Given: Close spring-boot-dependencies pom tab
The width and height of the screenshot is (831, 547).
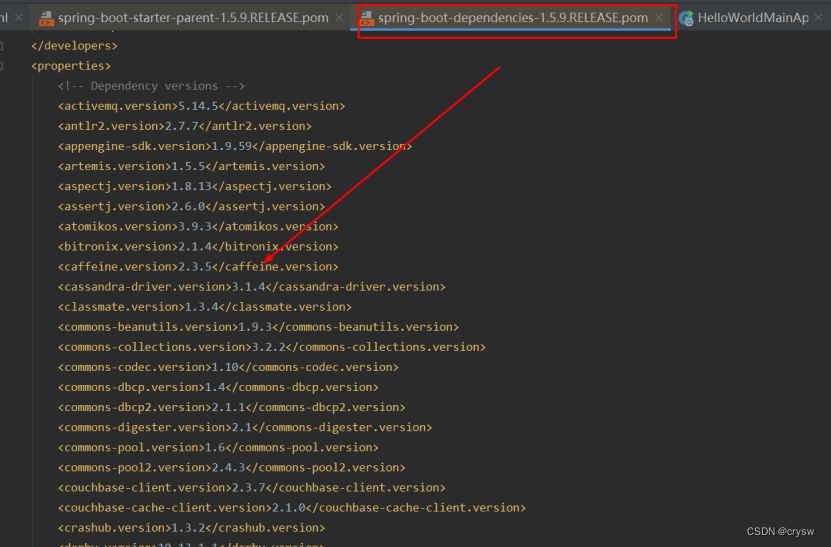Looking at the screenshot, I should click(659, 17).
